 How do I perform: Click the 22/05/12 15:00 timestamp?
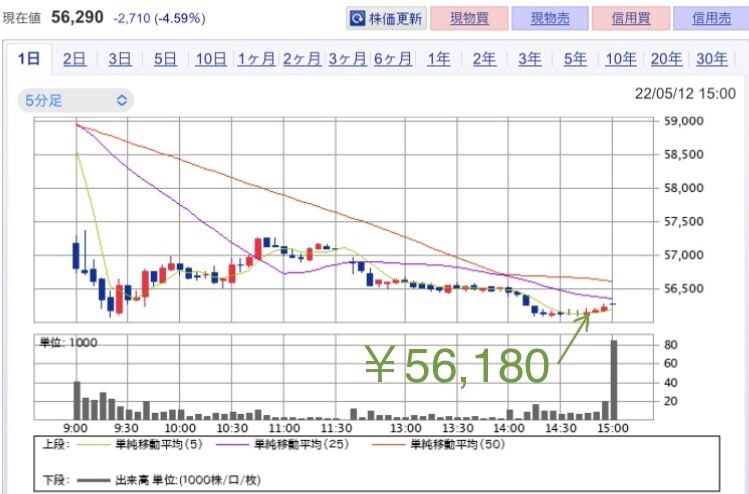[685, 93]
